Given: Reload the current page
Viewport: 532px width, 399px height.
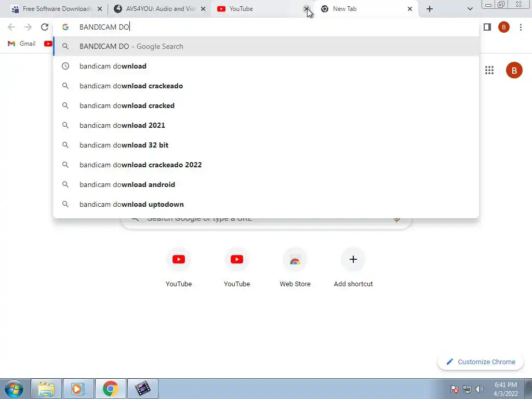Looking at the screenshot, I should [x=45, y=27].
